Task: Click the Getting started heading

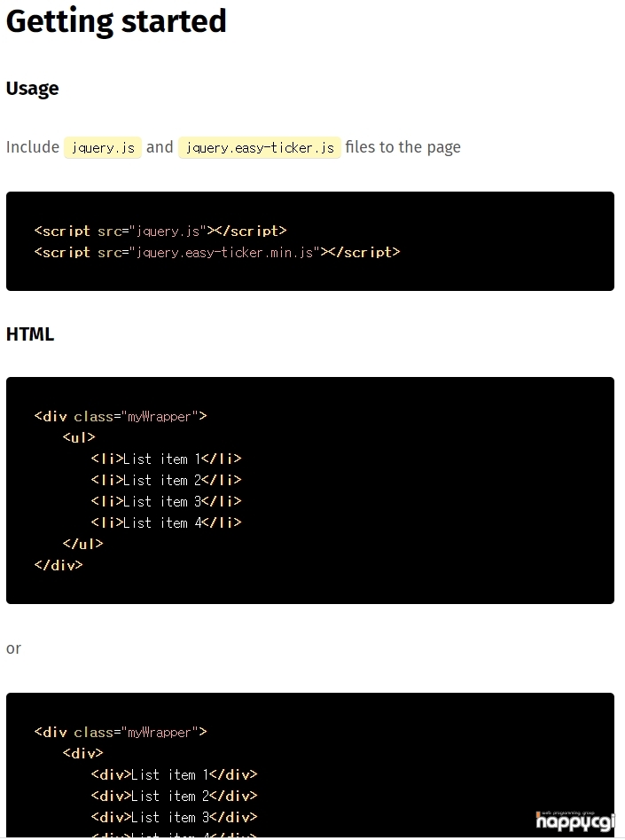Action: coord(116,21)
